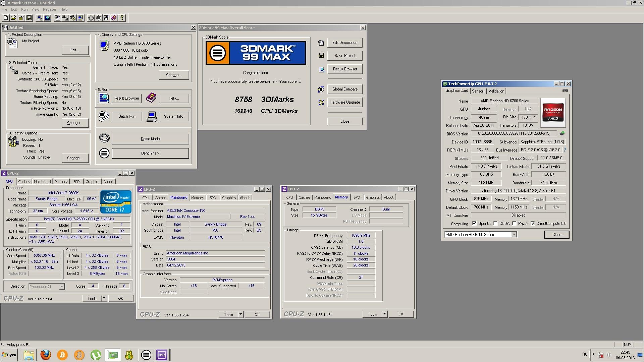Click the selected tests checklist toolbar icon
Viewport: 644px width, 362px height.
click(x=65, y=18)
